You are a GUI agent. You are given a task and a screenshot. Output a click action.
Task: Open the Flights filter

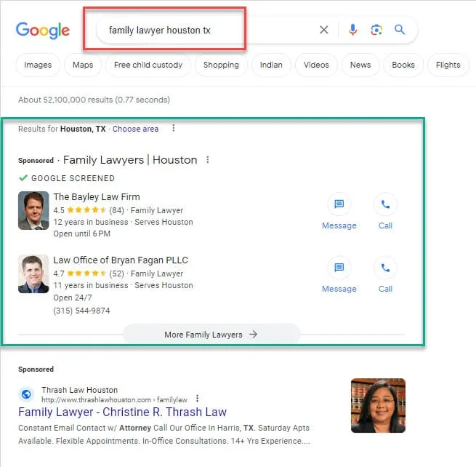[448, 65]
